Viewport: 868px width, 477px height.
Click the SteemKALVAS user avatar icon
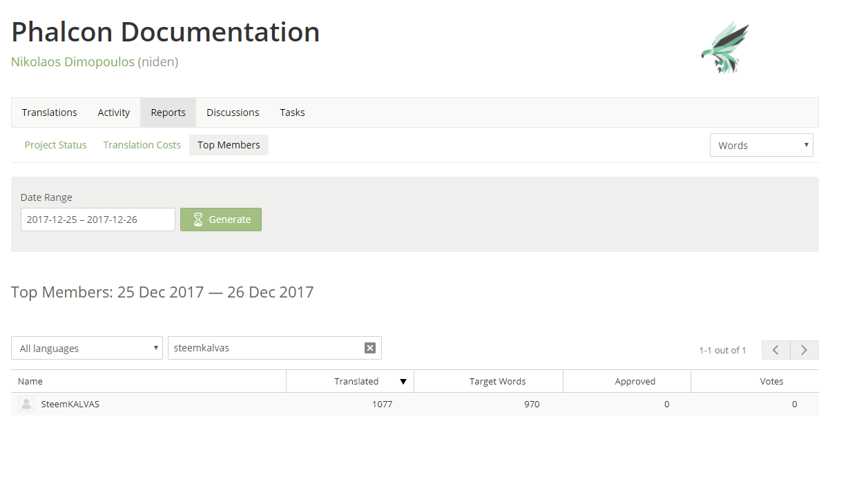point(26,405)
